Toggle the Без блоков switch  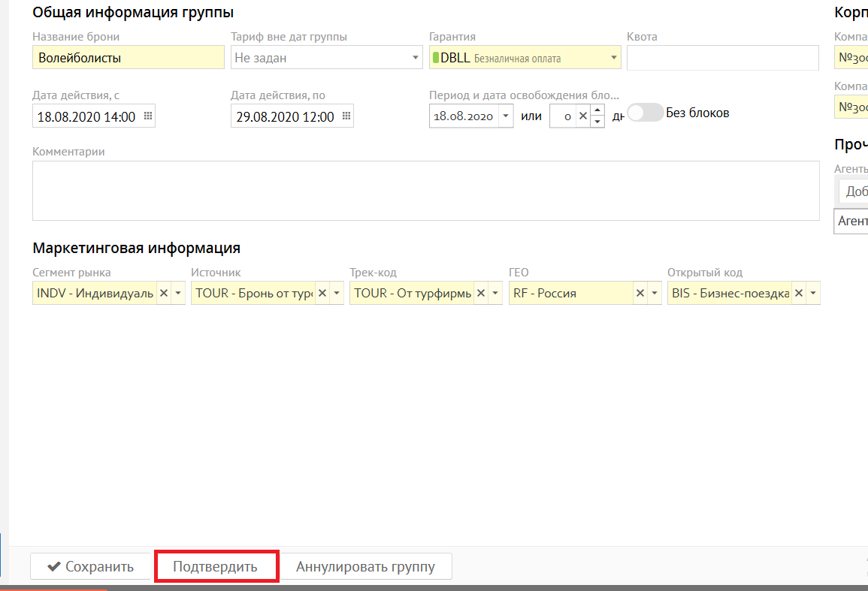[x=645, y=113]
